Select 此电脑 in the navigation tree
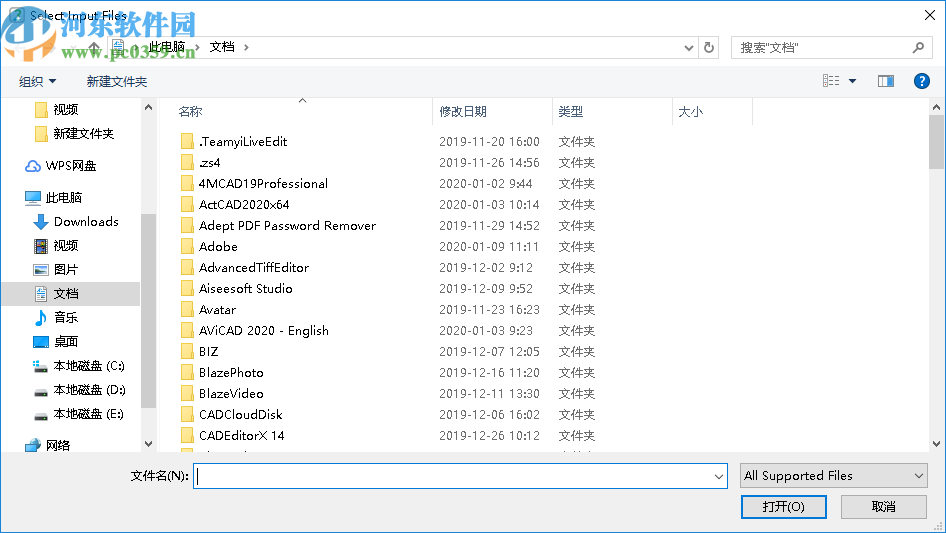946x533 pixels. click(53, 197)
